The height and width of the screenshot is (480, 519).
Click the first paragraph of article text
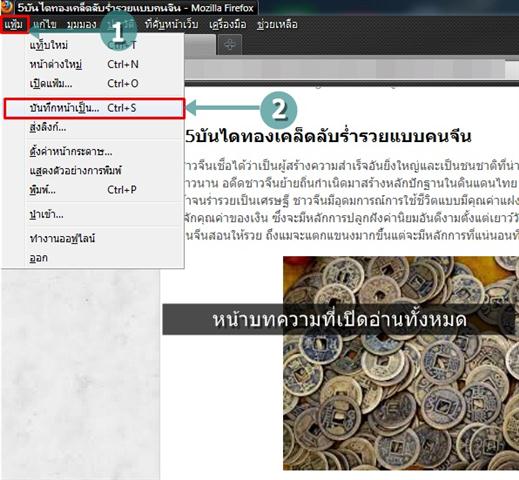[x=352, y=201]
